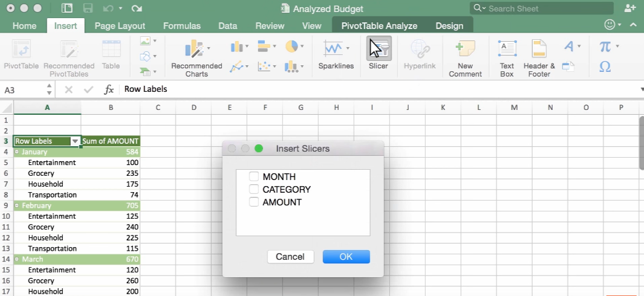
Task: Insert a bar chart icon
Action: tap(264, 46)
